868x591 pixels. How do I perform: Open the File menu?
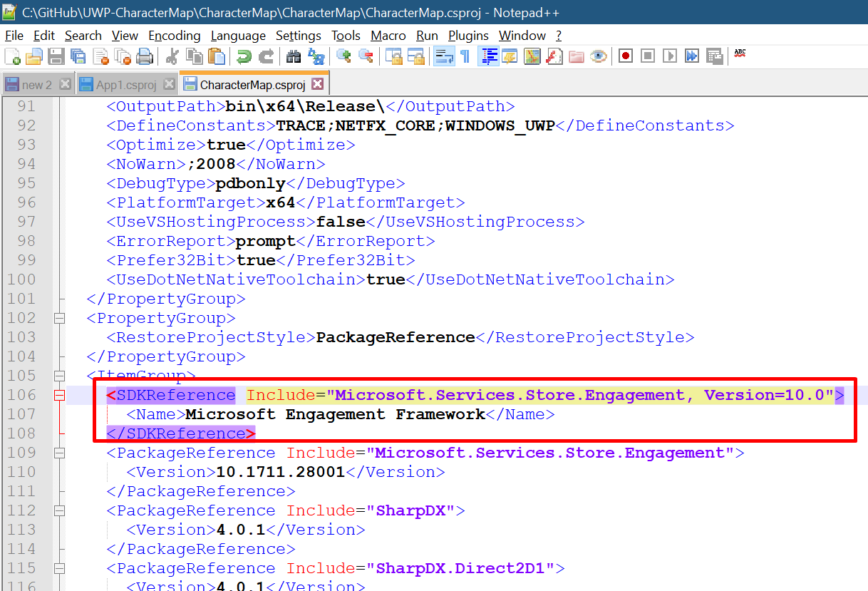tap(14, 36)
